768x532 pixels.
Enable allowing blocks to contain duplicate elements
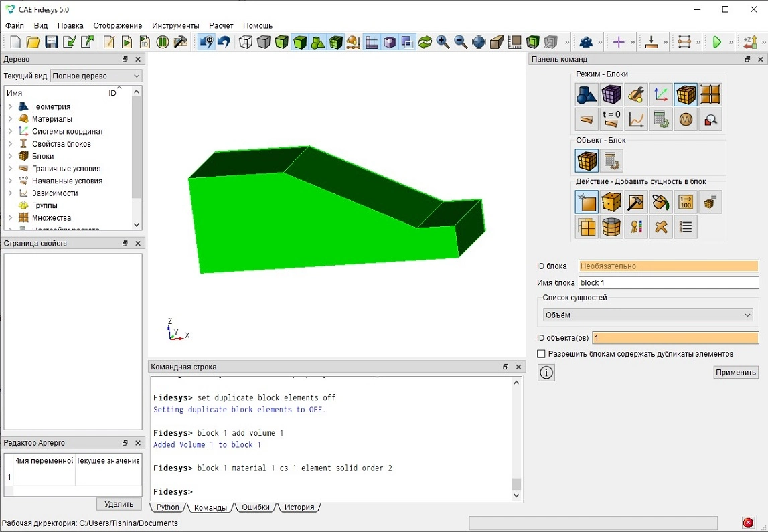pos(541,354)
